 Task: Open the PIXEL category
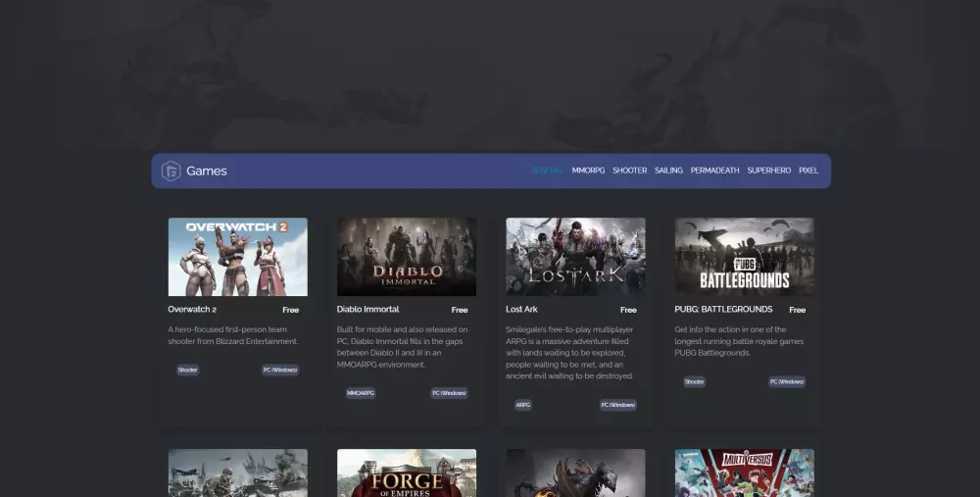tap(808, 170)
